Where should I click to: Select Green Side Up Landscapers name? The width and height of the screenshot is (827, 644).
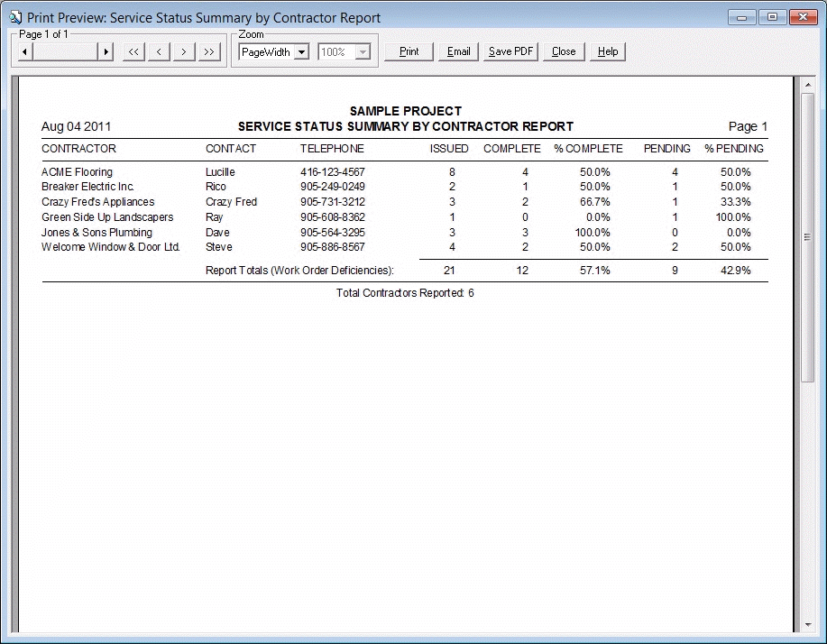pos(107,217)
